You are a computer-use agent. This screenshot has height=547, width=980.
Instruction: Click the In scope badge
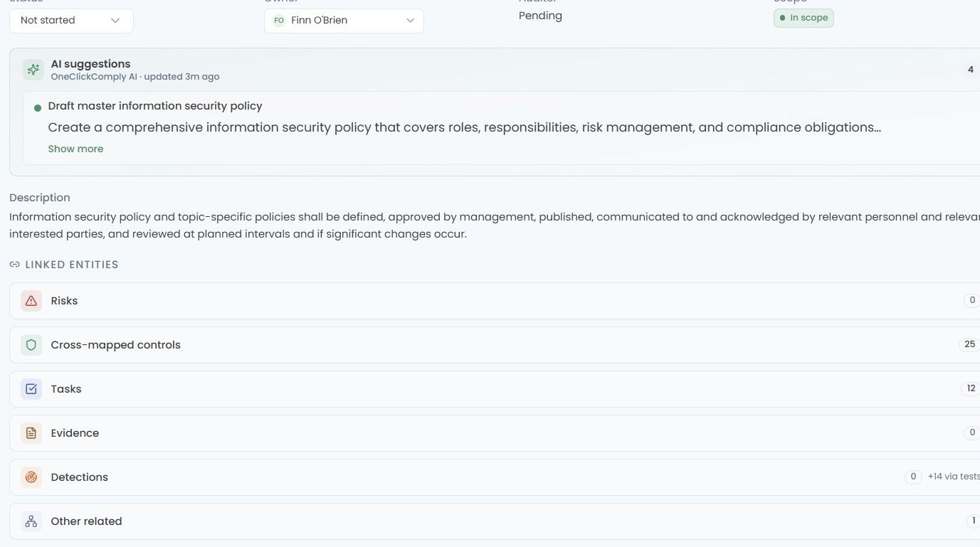[x=804, y=18]
